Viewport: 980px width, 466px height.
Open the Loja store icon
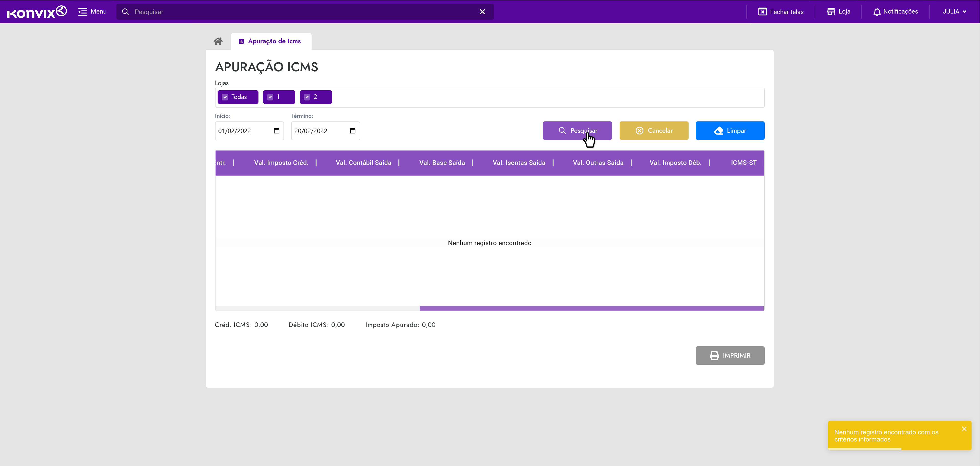[x=831, y=12]
